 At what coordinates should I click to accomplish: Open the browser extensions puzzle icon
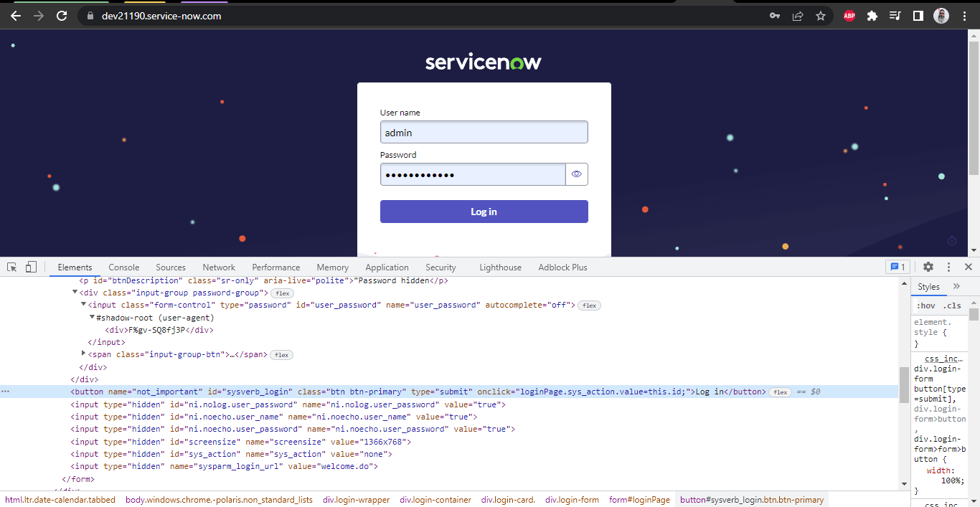[x=872, y=15]
